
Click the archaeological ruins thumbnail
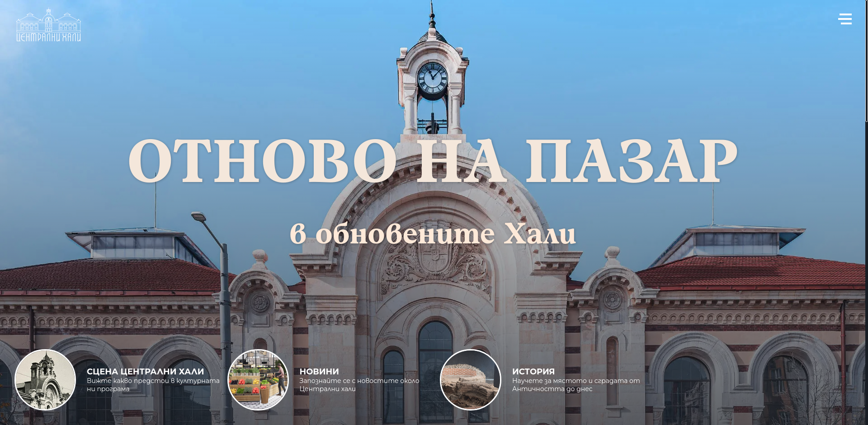coord(470,379)
